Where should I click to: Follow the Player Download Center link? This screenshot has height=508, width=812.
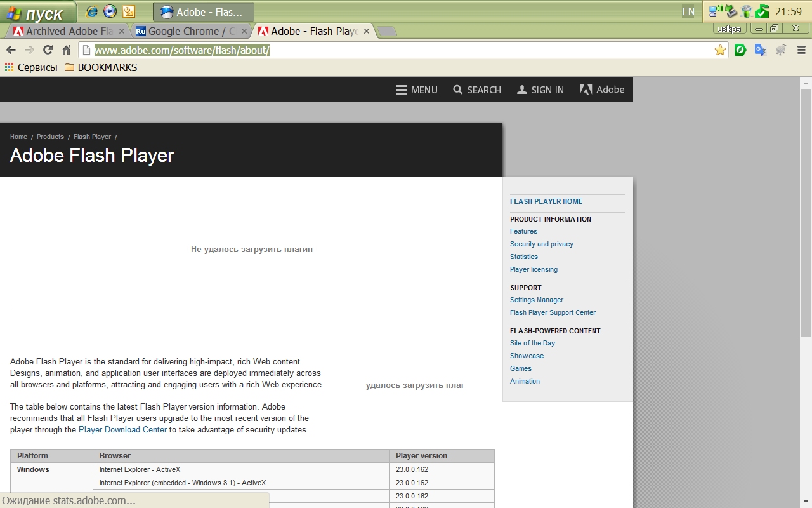122,430
